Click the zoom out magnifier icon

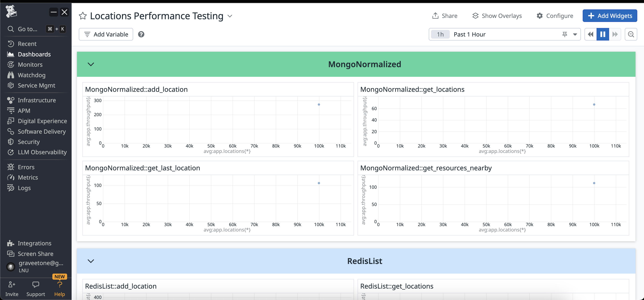click(x=631, y=34)
